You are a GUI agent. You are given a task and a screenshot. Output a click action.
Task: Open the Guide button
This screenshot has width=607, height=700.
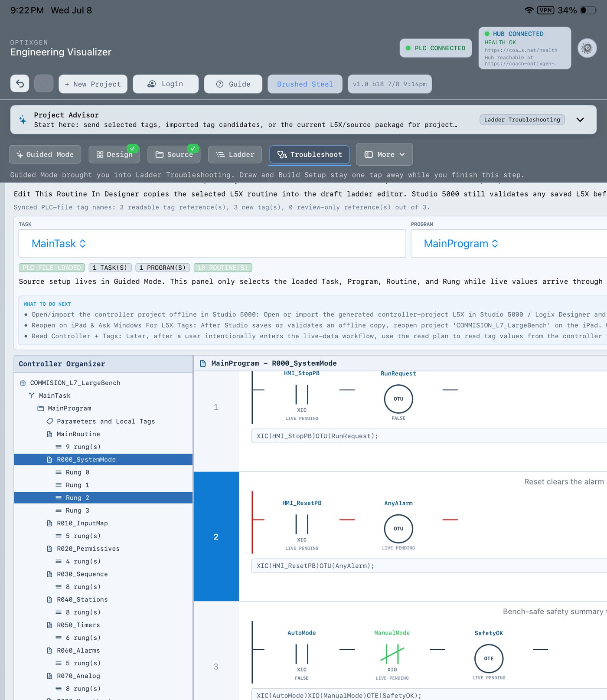pos(233,84)
